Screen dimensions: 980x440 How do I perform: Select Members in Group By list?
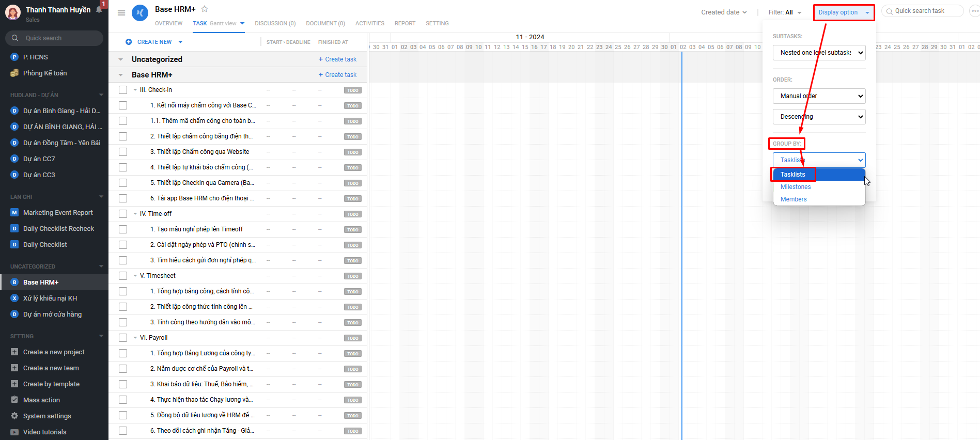819,199
